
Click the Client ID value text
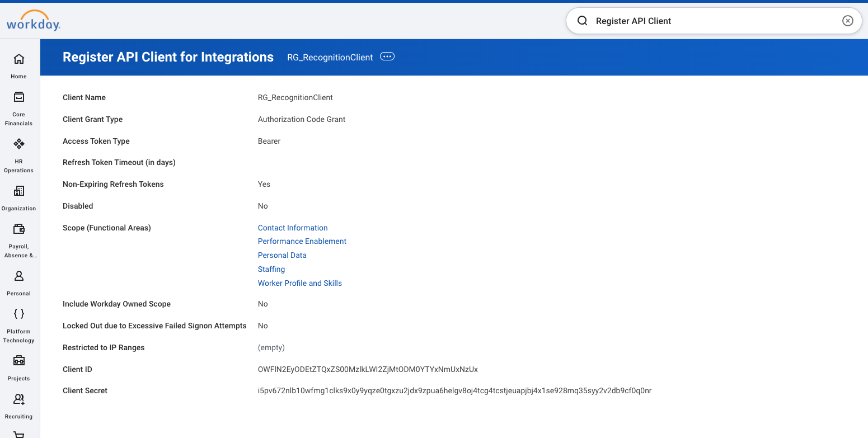point(368,369)
